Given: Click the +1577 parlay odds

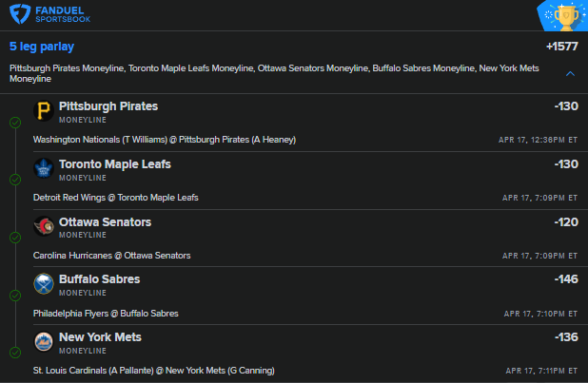Looking at the screenshot, I should point(561,46).
